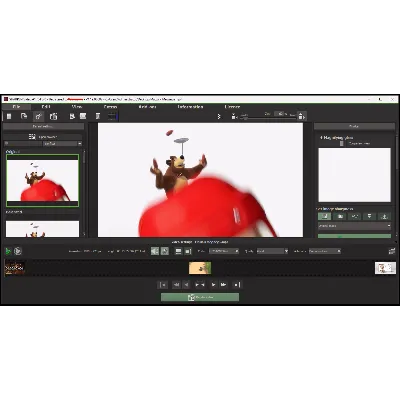Open the middle dropdown in the bar above the timeline
This screenshot has width=400, height=400.
pyautogui.click(x=272, y=251)
